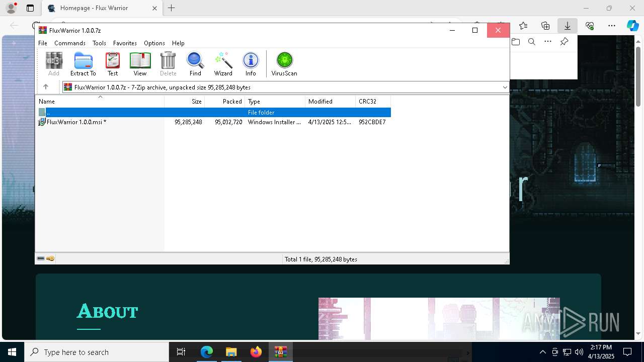Open Edge Collections icon

tap(545, 26)
